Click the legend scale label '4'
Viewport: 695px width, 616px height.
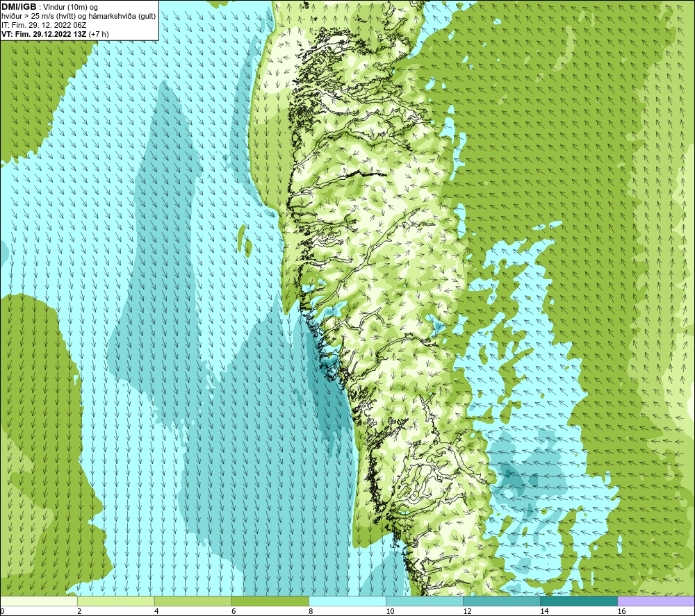pyautogui.click(x=156, y=611)
